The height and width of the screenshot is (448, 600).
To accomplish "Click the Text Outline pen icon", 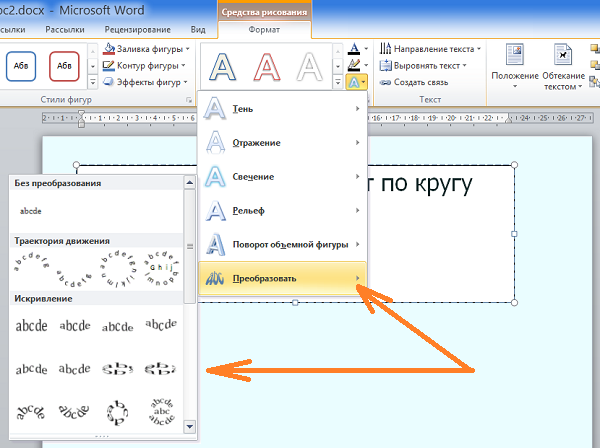I will 354,65.
